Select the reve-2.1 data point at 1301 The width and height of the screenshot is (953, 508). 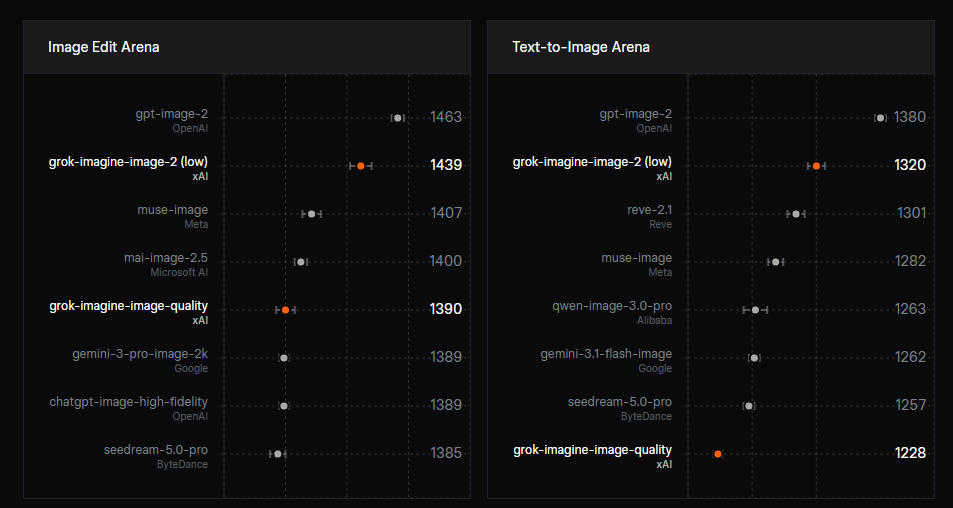click(796, 214)
